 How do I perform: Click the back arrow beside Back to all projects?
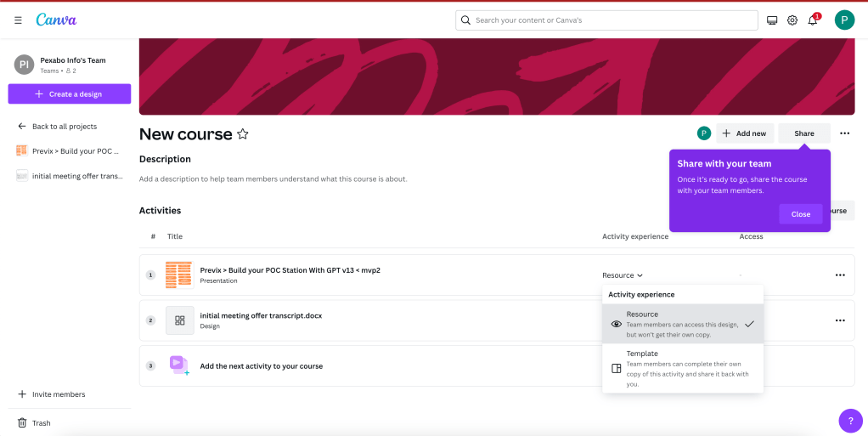[22, 127]
